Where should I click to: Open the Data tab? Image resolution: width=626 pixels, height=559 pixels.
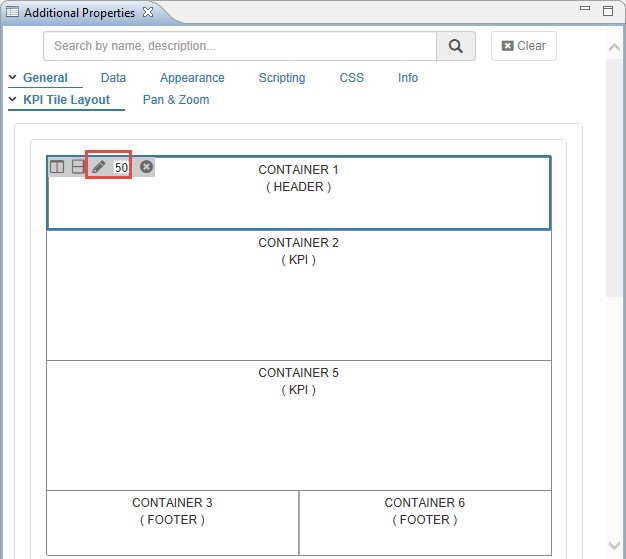[113, 78]
